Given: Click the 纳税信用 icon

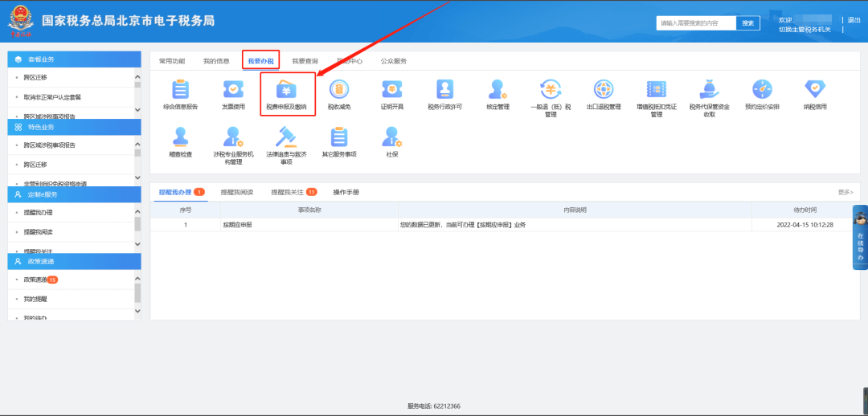Looking at the screenshot, I should (x=815, y=90).
